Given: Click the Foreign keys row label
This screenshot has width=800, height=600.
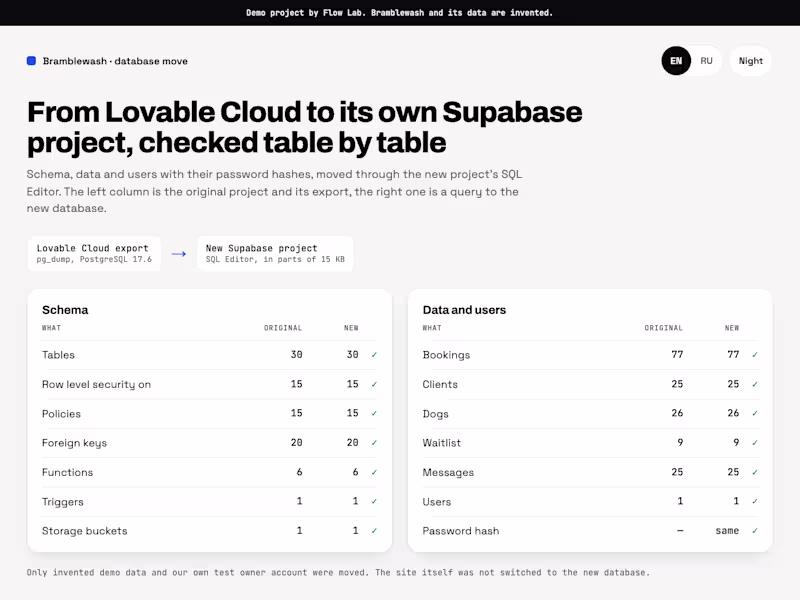Looking at the screenshot, I should point(74,443).
